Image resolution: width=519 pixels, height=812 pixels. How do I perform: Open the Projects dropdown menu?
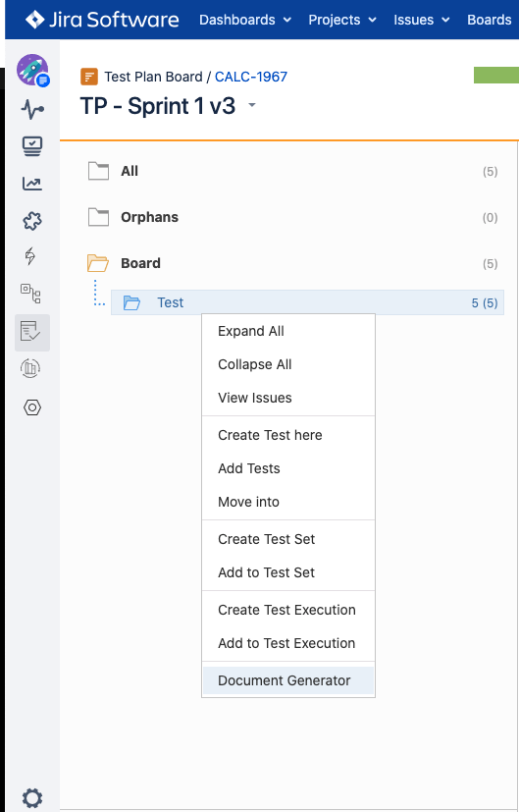(x=342, y=20)
